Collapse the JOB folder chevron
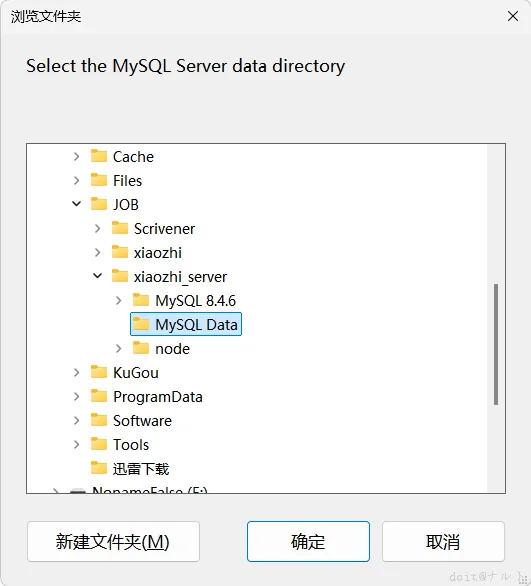 coord(77,204)
